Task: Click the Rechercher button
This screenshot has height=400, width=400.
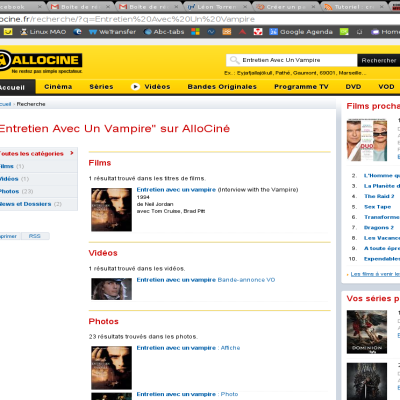Action: 379,60
